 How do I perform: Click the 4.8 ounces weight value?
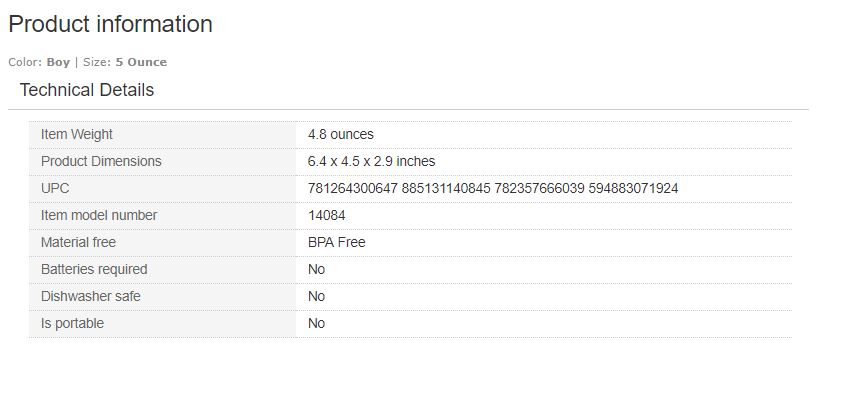tap(341, 134)
